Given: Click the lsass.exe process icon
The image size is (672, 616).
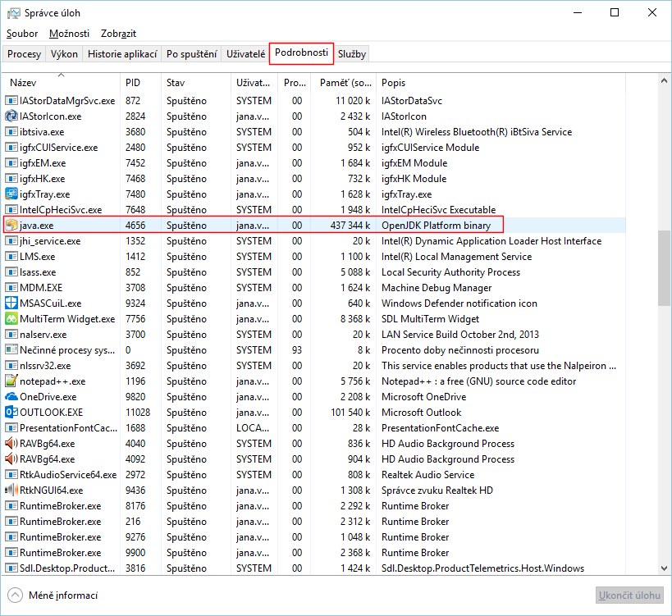Looking at the screenshot, I should click(x=11, y=272).
